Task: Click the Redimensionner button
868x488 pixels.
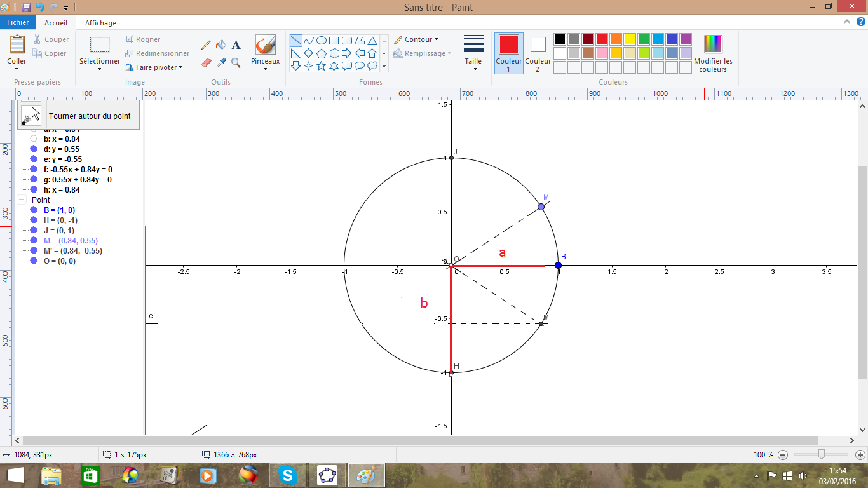Action: click(x=158, y=53)
